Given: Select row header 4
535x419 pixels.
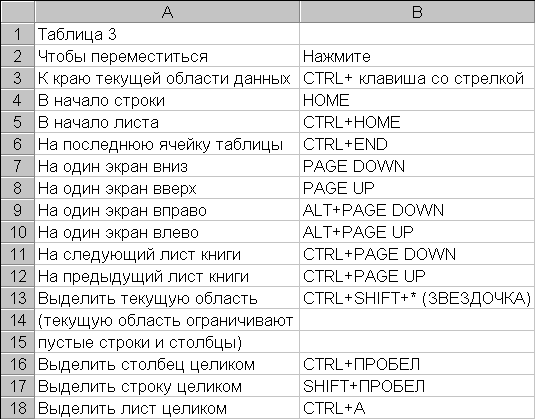Looking at the screenshot, I should pyautogui.click(x=18, y=100).
